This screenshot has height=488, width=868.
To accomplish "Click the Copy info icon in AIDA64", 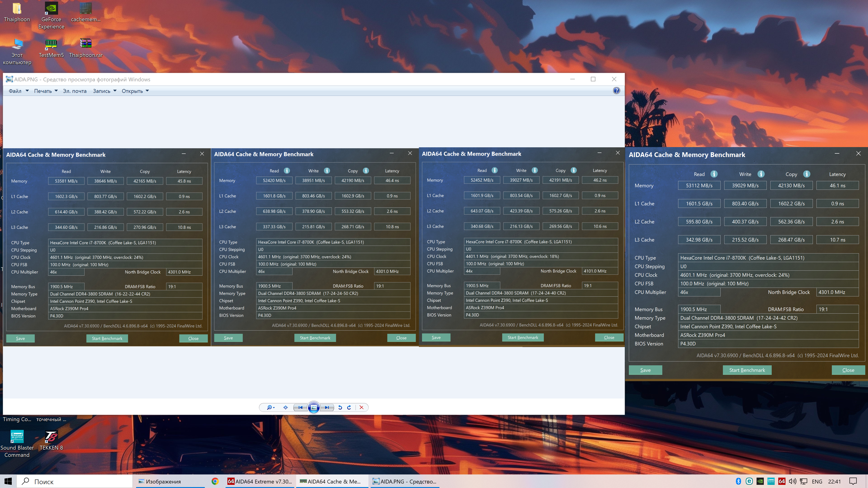I will (806, 174).
